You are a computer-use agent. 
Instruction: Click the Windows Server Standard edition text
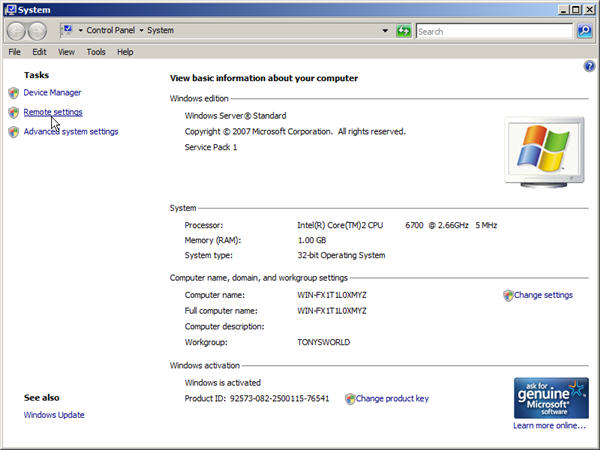[x=235, y=116]
